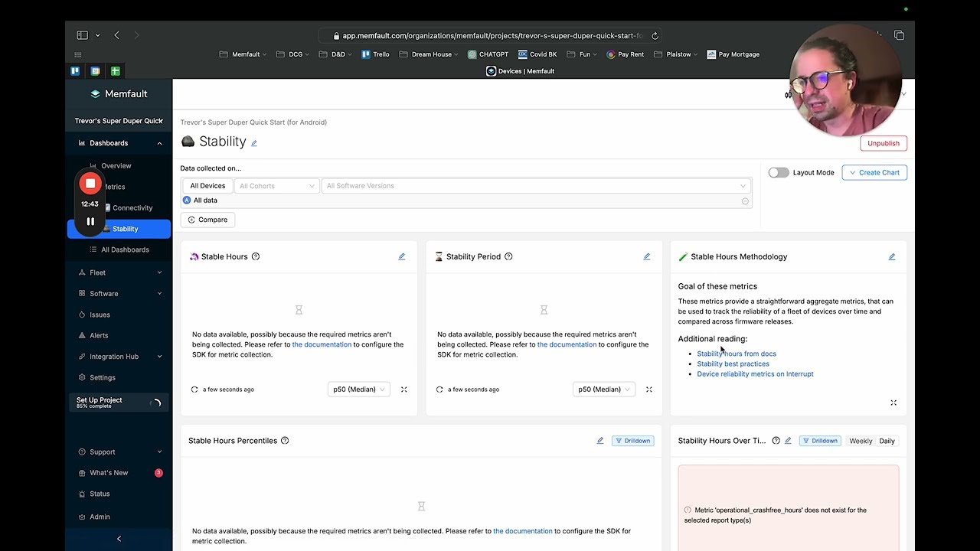Toggle Layout Mode switch

(x=778, y=173)
